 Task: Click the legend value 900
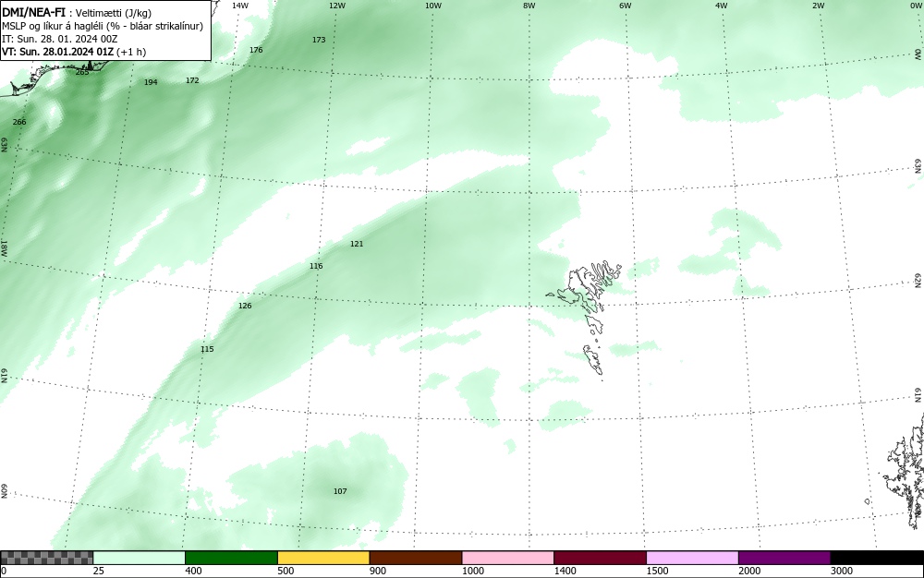click(x=378, y=571)
